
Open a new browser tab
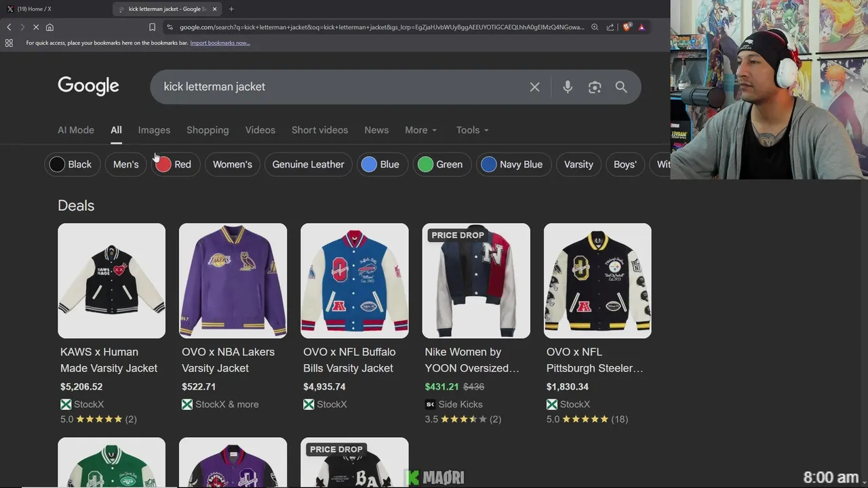pos(231,9)
